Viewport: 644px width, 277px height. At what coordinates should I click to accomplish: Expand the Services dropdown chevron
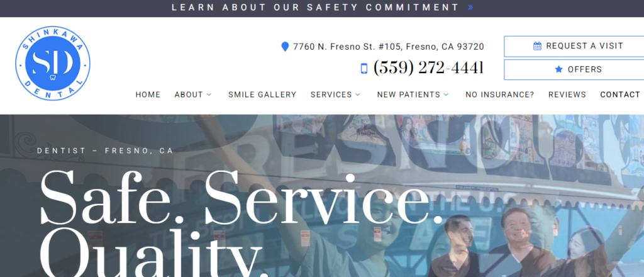(x=358, y=94)
